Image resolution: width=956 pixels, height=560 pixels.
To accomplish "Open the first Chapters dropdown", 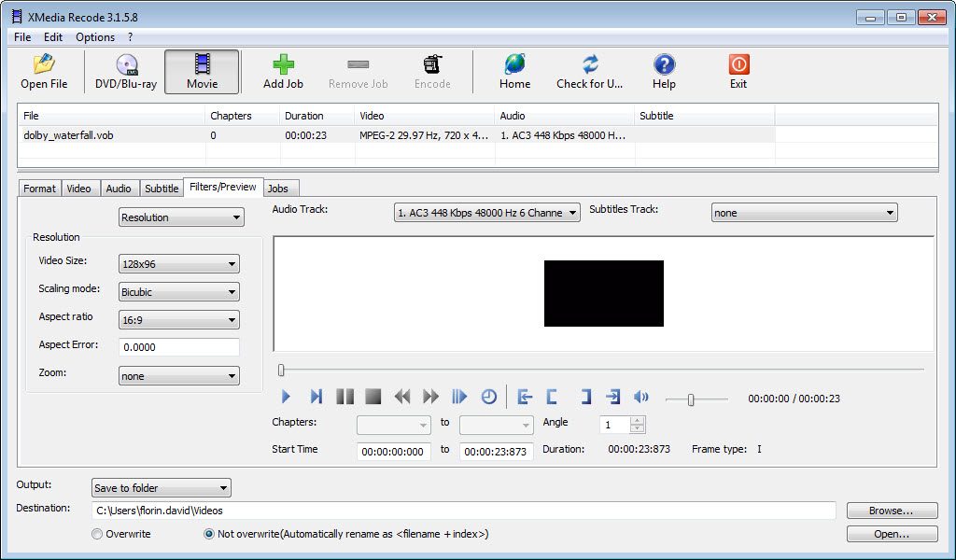I will click(394, 425).
